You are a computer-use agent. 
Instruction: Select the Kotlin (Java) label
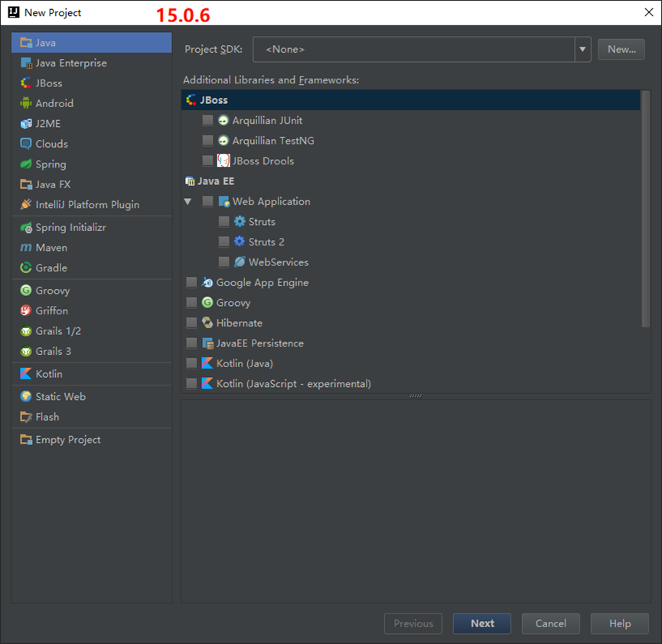[245, 363]
